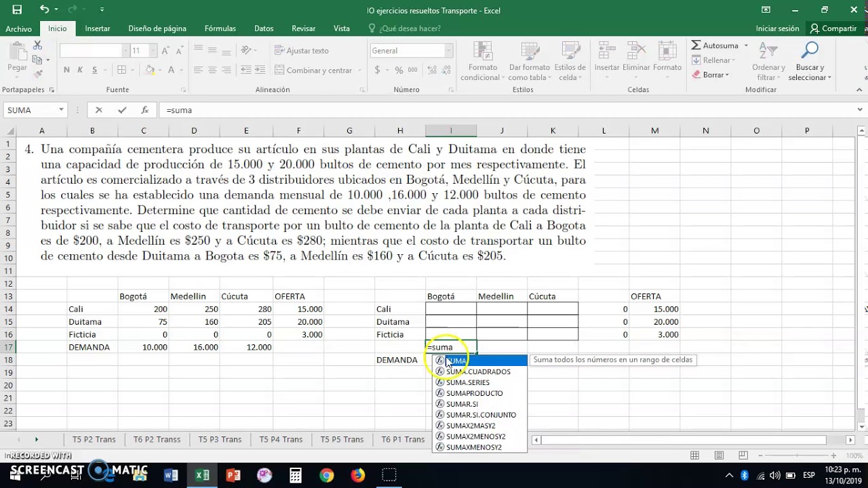This screenshot has height=488, width=868.
Task: Switch to the Datos tab
Action: pos(264,28)
